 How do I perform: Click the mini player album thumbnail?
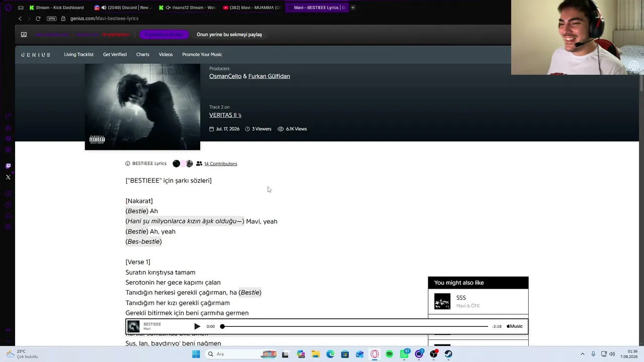(x=133, y=326)
